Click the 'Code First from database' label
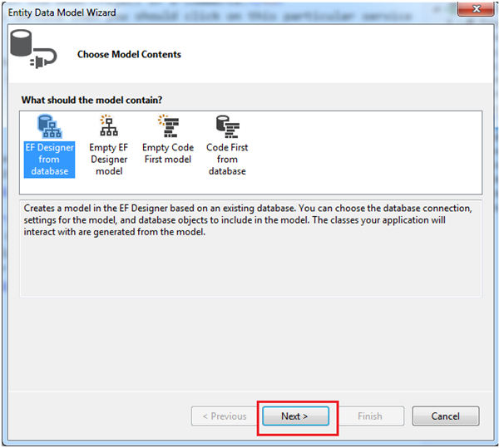 227,160
